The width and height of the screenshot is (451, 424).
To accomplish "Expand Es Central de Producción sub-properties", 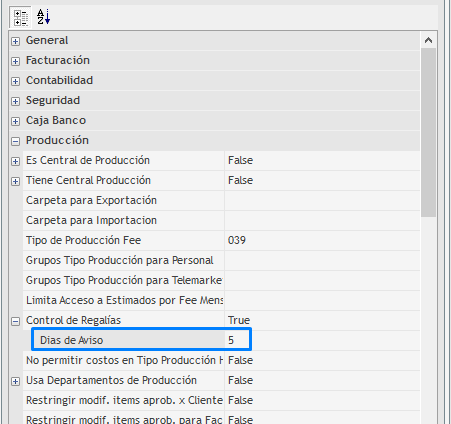I will [15, 161].
